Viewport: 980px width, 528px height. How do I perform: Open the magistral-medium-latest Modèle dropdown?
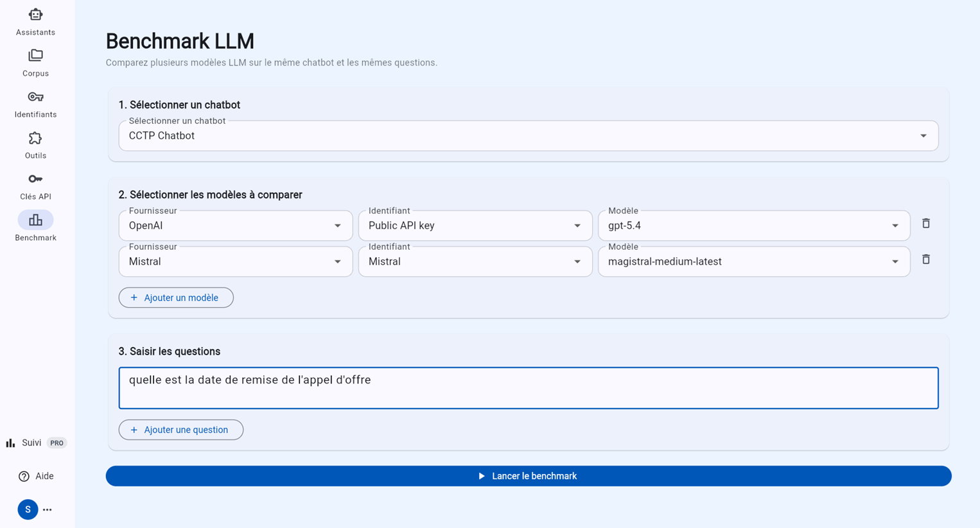[754, 261]
